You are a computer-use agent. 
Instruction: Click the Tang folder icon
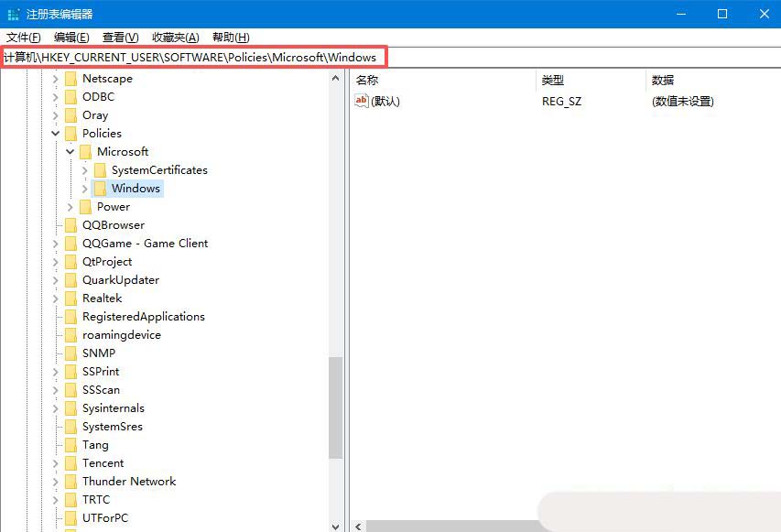tap(71, 445)
